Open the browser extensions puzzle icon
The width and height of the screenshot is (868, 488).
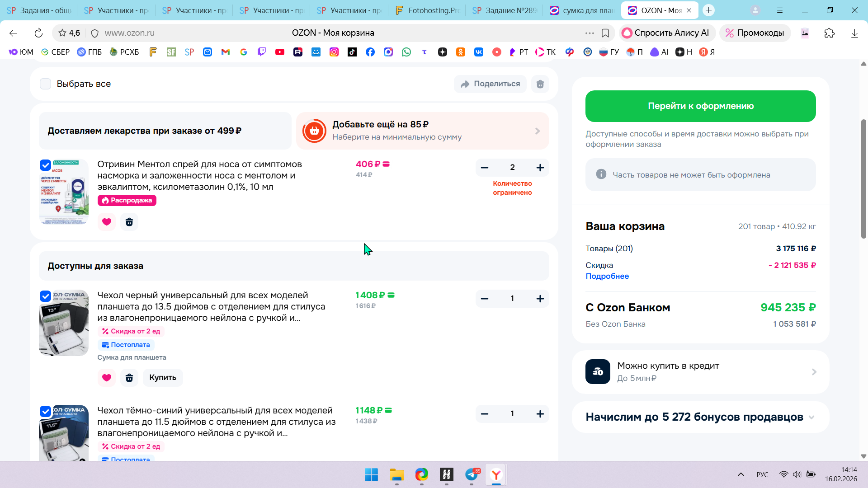coord(829,33)
